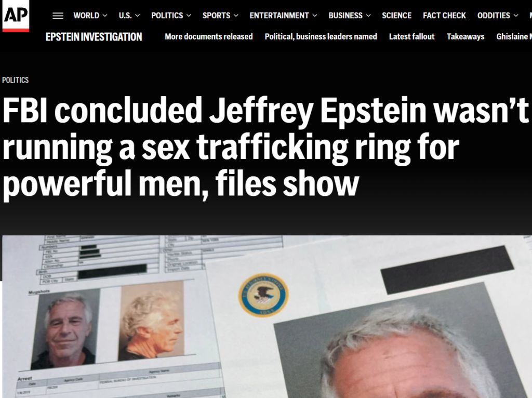Go to the Science section
Image resolution: width=532 pixels, height=398 pixels.
point(396,16)
